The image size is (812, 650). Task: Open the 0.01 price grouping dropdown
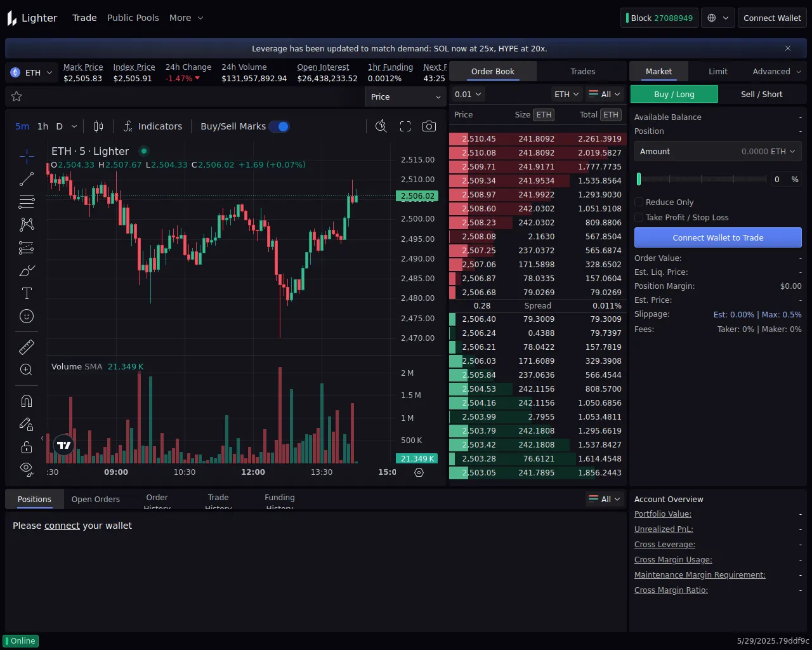pyautogui.click(x=468, y=94)
